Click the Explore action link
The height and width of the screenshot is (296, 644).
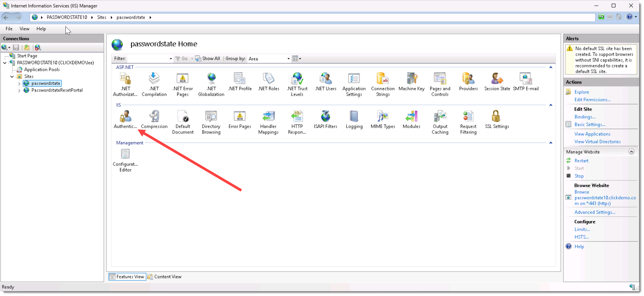[x=581, y=92]
